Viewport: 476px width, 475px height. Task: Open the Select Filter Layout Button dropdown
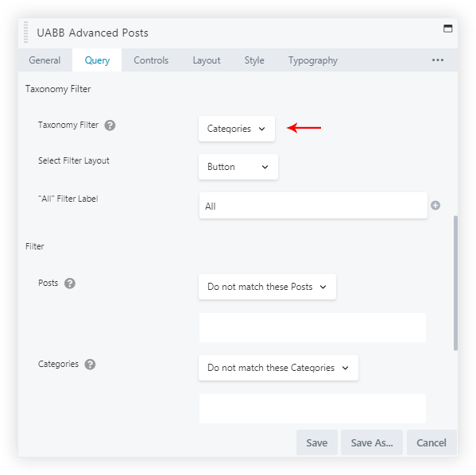[x=238, y=167]
